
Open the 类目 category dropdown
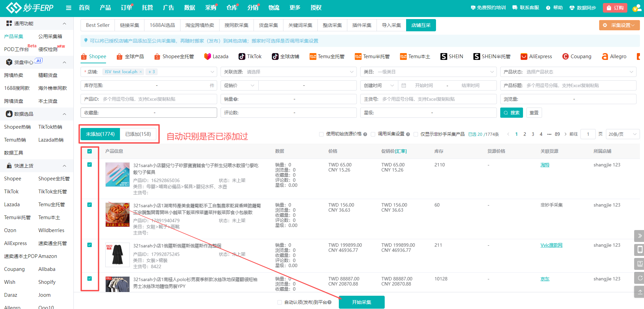pos(428,72)
